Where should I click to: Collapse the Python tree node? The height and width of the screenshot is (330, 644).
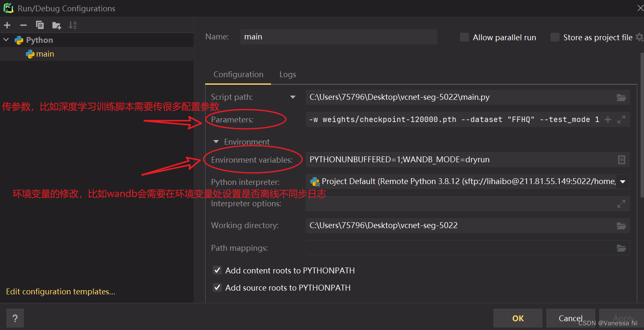coord(6,40)
